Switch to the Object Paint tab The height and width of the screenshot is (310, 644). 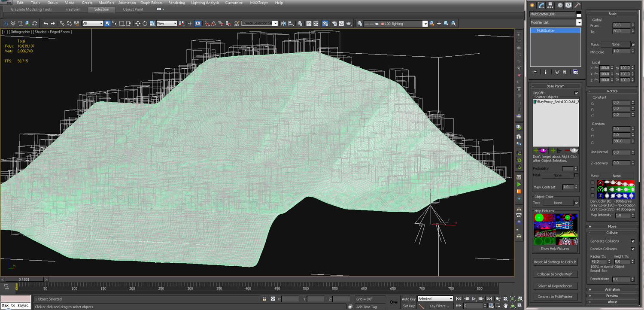134,9
